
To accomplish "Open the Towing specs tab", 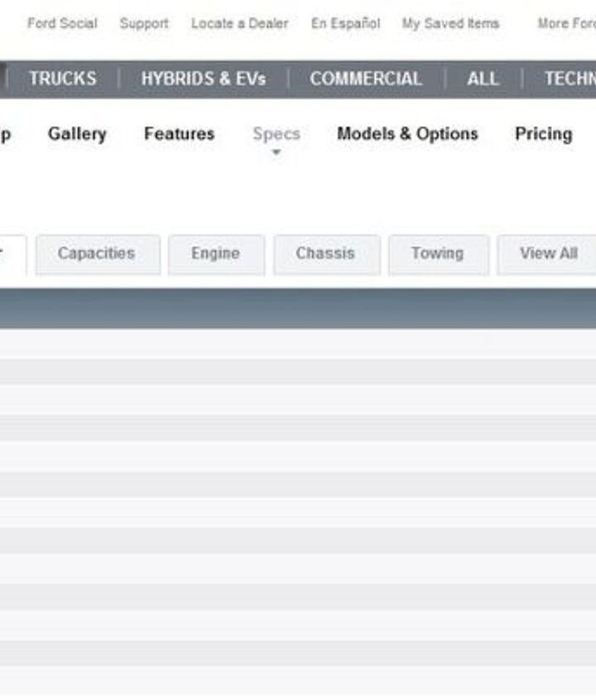I will 437,253.
